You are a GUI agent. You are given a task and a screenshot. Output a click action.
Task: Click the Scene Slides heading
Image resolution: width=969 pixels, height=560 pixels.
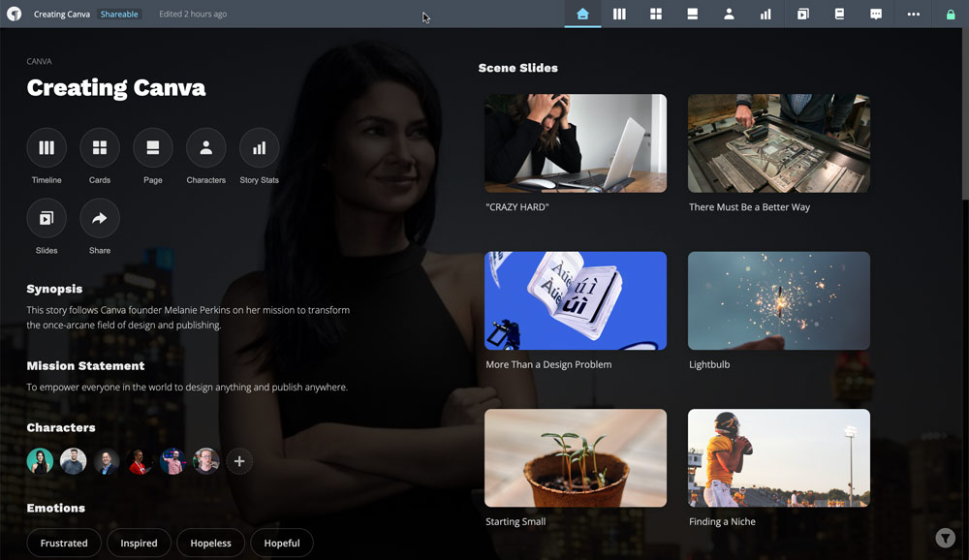tap(517, 68)
